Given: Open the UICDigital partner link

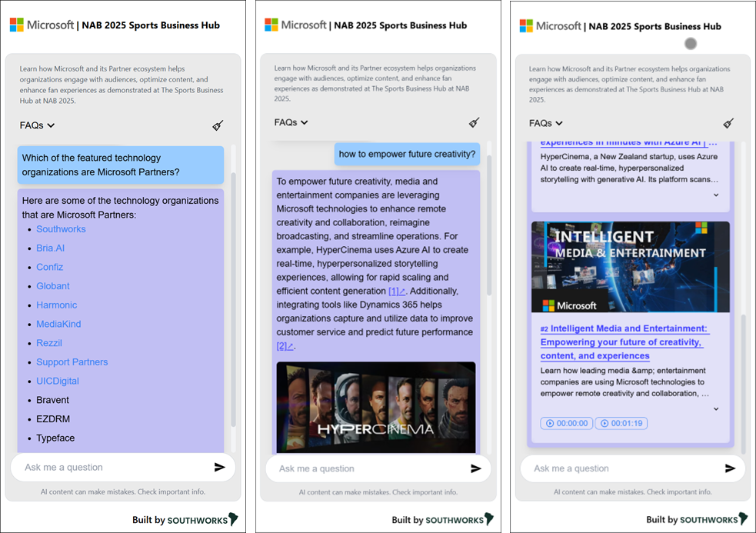Looking at the screenshot, I should [x=58, y=381].
